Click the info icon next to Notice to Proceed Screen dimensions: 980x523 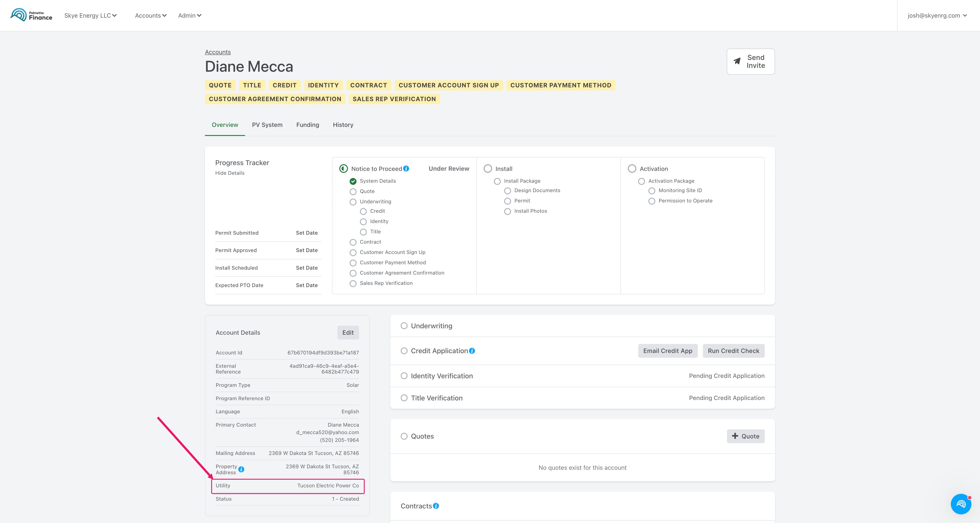(406, 169)
